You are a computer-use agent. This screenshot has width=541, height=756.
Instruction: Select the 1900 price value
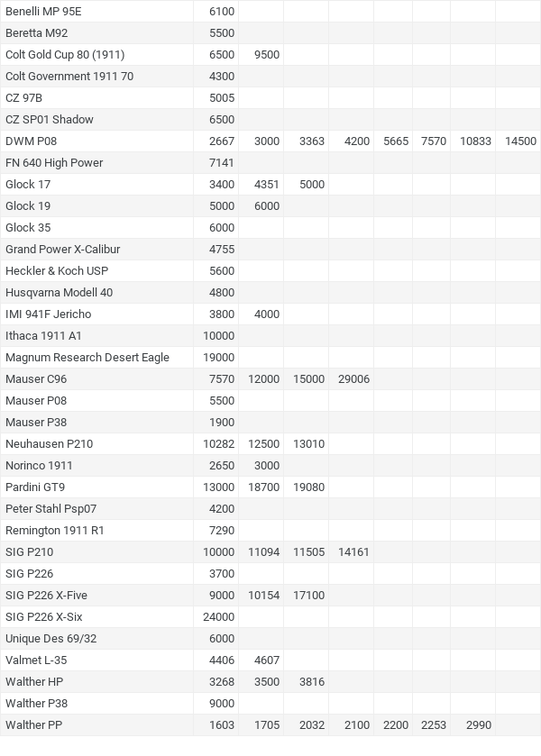pyautogui.click(x=222, y=423)
